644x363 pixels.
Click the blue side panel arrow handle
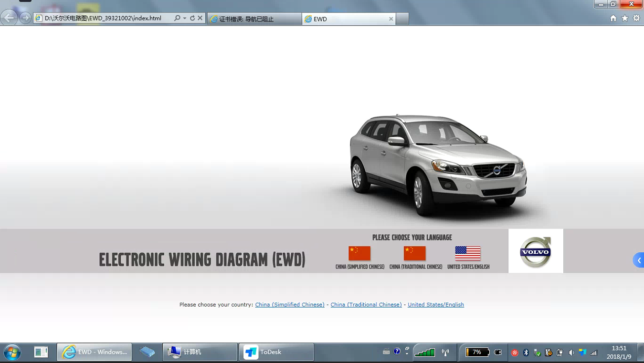click(638, 260)
